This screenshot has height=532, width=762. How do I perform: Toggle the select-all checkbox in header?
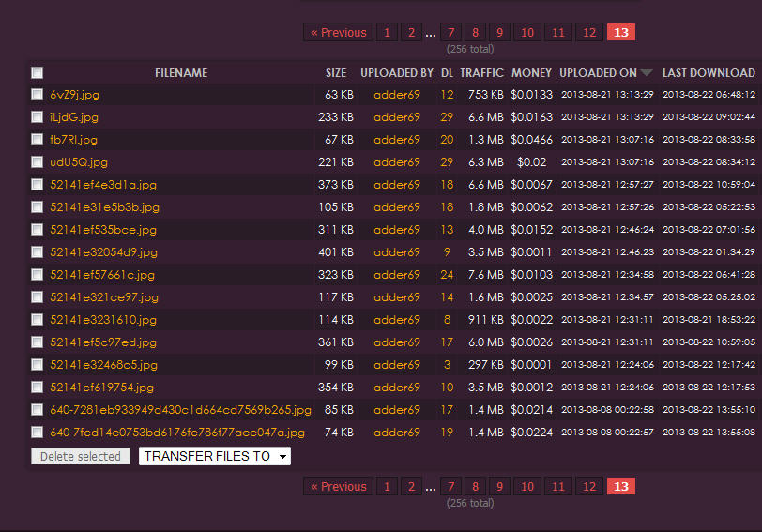pyautogui.click(x=37, y=73)
